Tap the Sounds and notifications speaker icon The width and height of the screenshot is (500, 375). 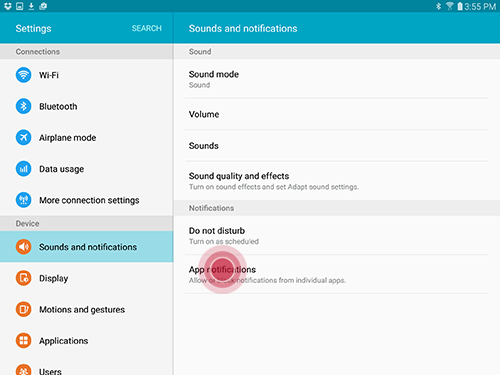click(23, 247)
